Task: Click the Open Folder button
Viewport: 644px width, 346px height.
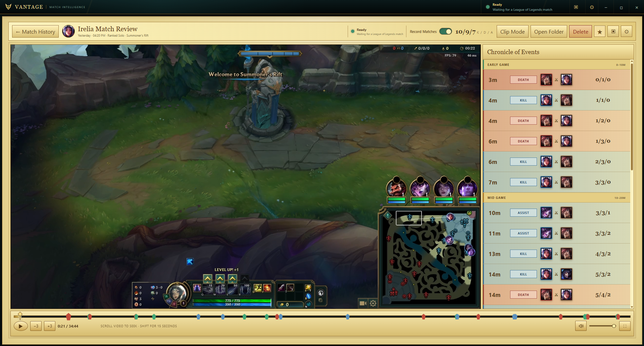Action: click(549, 32)
